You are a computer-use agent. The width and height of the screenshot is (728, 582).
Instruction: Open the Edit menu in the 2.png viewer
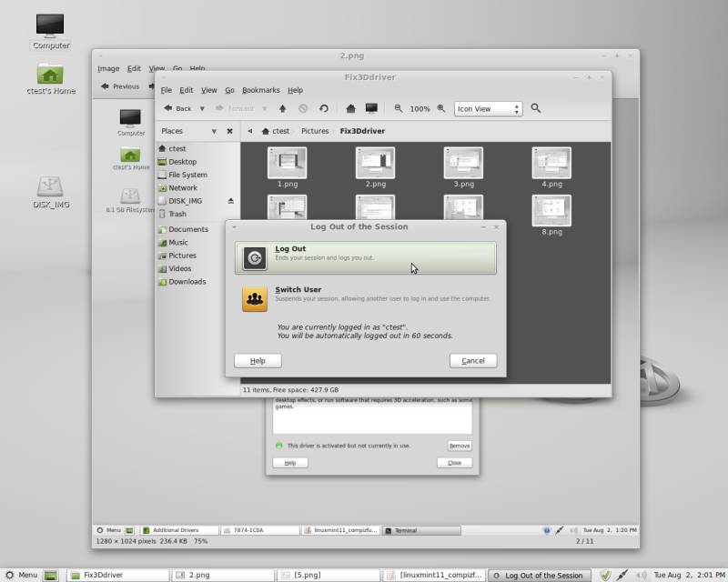[x=134, y=69]
